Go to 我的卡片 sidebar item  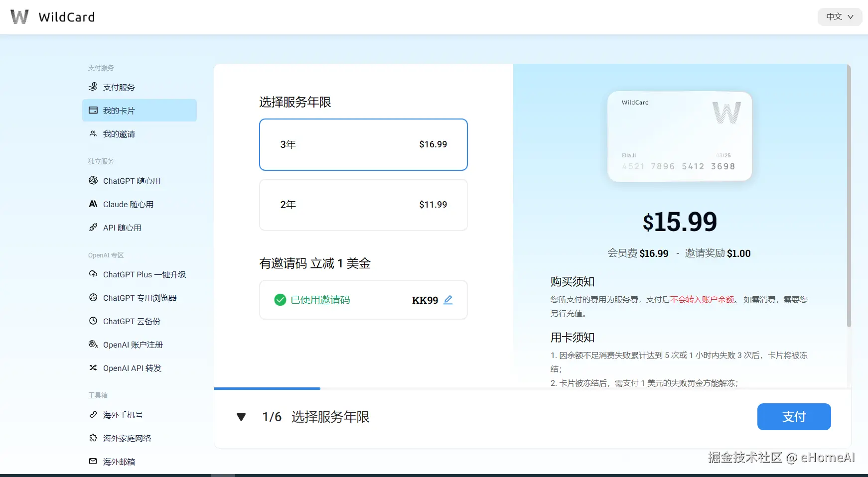click(140, 111)
